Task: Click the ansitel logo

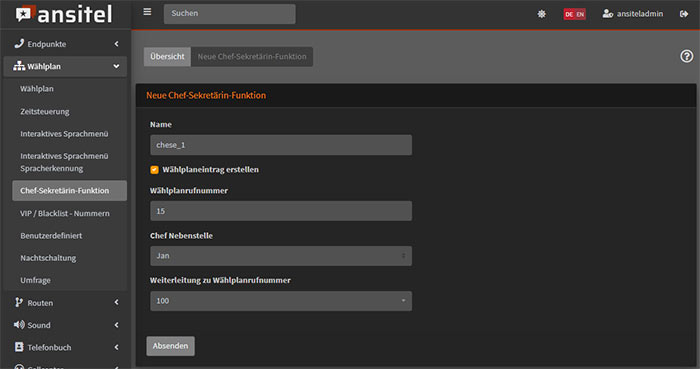Action: [64, 14]
